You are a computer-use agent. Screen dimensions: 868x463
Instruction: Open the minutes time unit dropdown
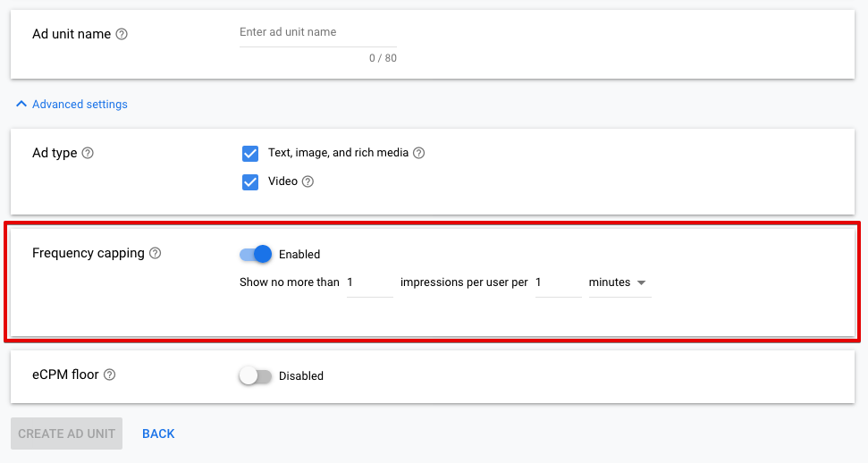(x=619, y=282)
